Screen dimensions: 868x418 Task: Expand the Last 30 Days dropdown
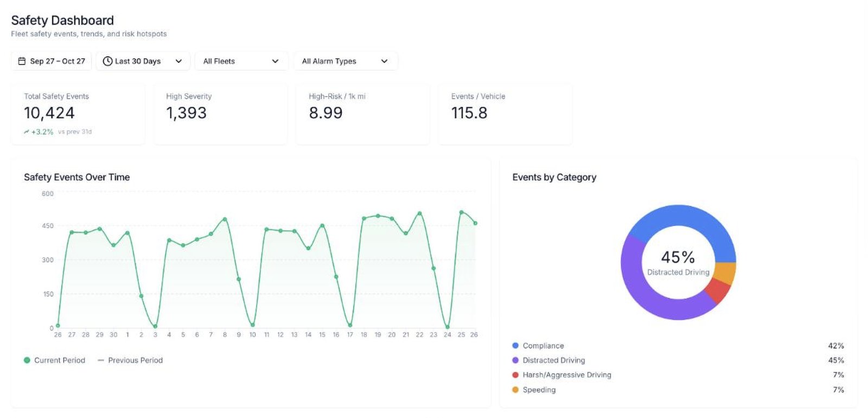point(143,61)
